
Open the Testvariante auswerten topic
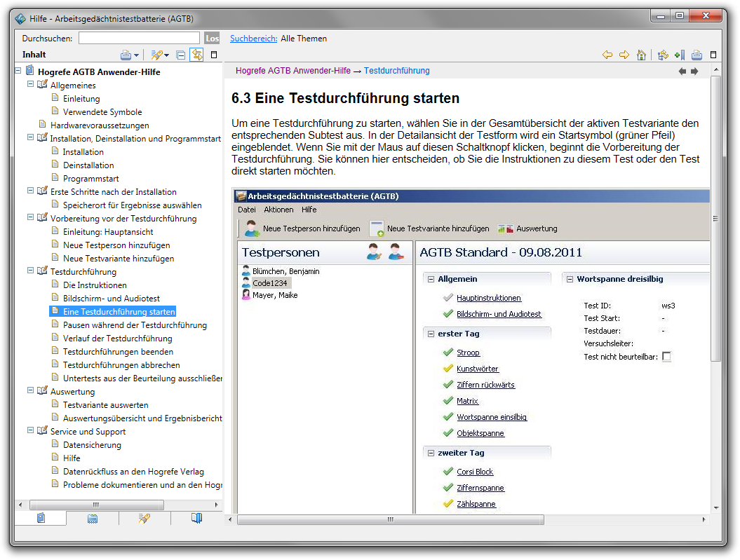tap(106, 405)
